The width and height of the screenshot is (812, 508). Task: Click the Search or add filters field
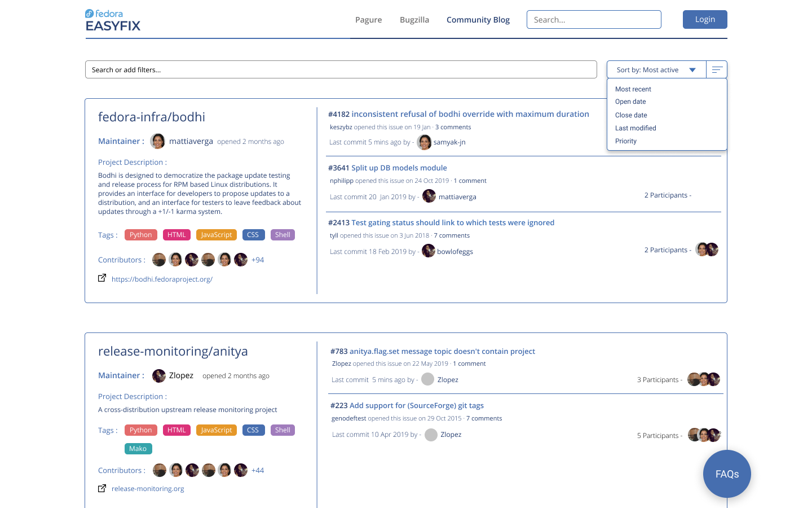341,69
